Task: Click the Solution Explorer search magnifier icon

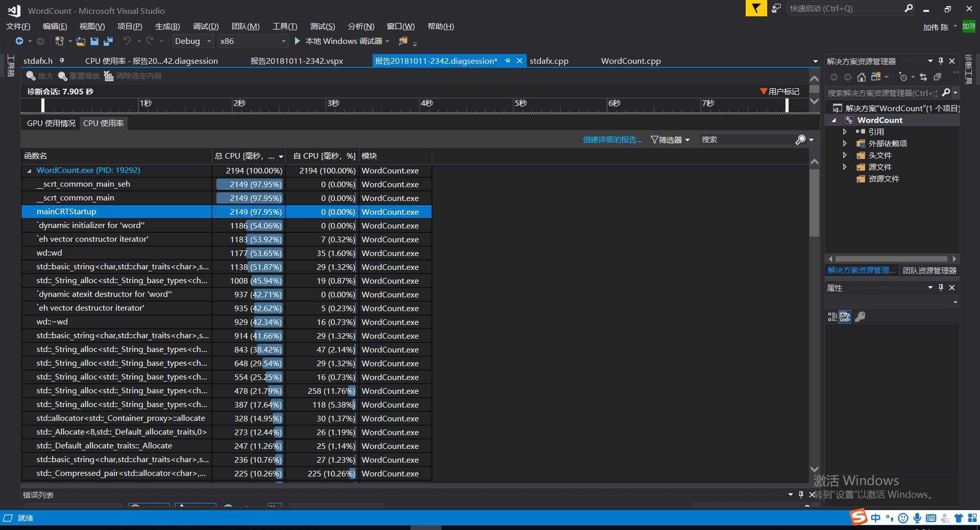Action: point(946,92)
